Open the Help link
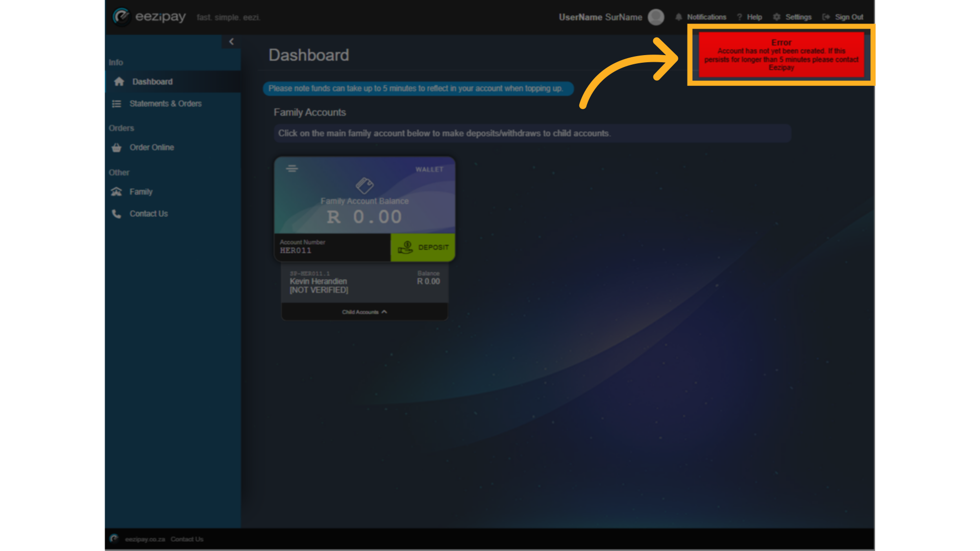The width and height of the screenshot is (980, 551). click(x=754, y=17)
